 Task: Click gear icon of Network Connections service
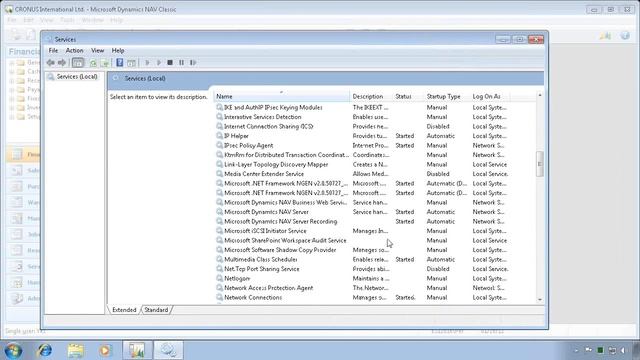click(x=220, y=297)
